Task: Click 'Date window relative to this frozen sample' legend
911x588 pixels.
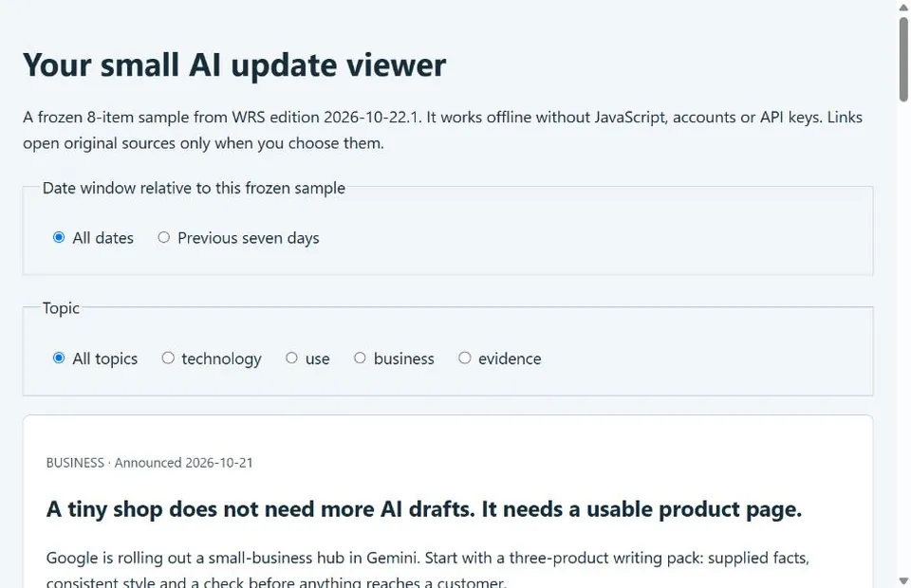Action: click(194, 188)
